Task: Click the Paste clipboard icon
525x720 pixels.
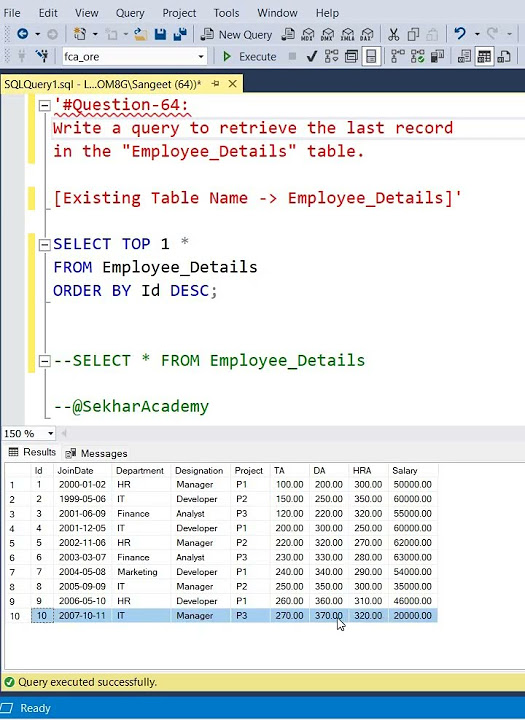Action: pyautogui.click(x=432, y=34)
